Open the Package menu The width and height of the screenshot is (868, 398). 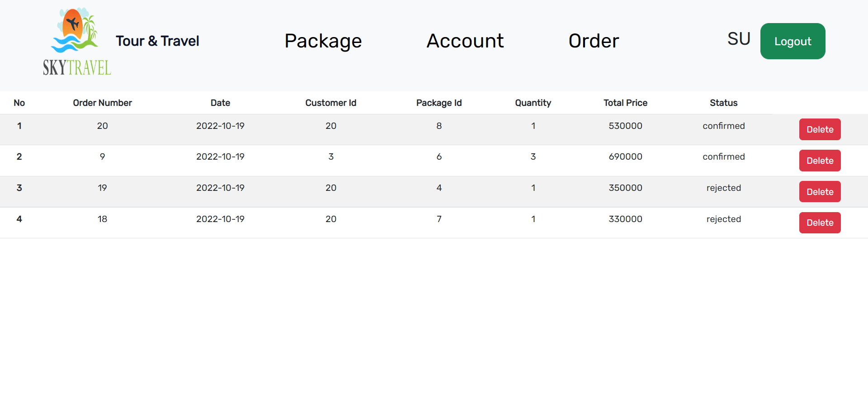click(x=323, y=41)
